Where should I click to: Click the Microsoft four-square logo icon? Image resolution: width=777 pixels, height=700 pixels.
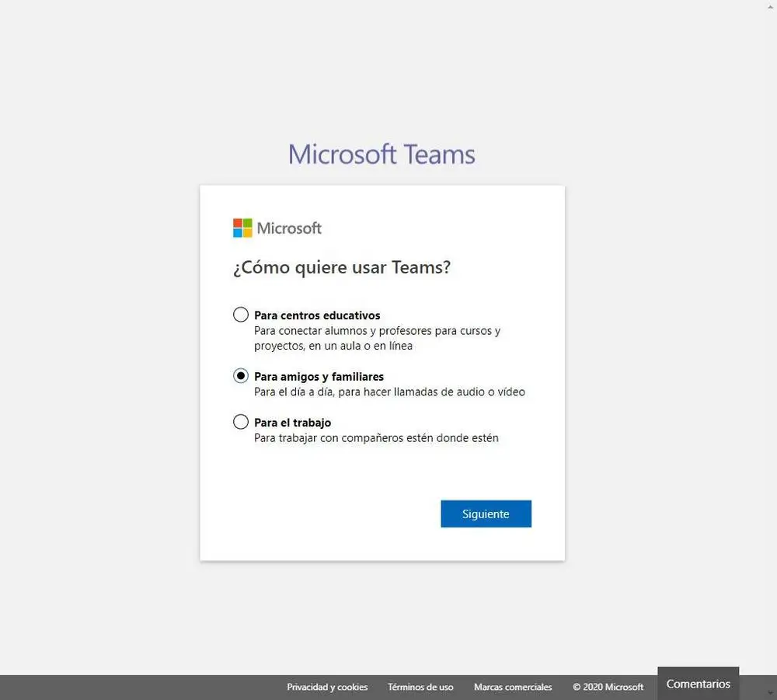[x=242, y=228]
